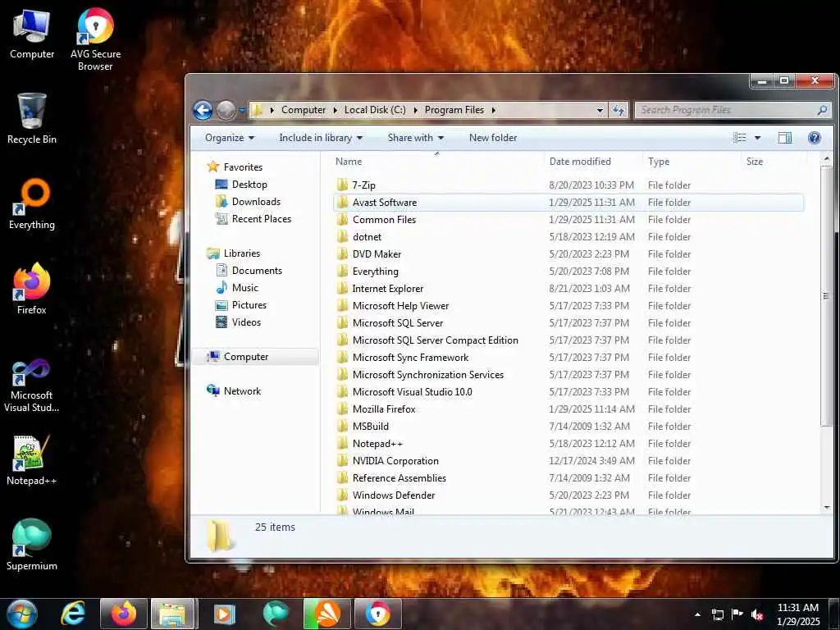The height and width of the screenshot is (630, 840).
Task: Select Network in the navigation pane
Action: pos(242,391)
